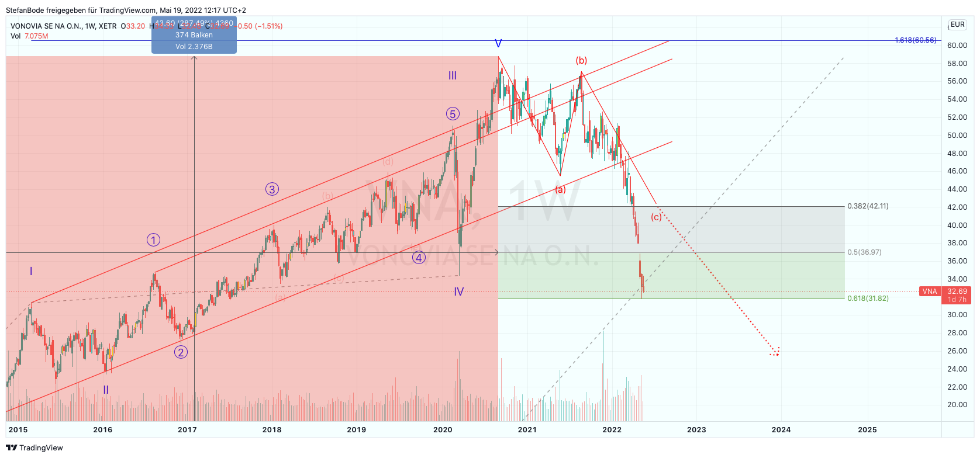Click the 2025 label on the time axis
This screenshot has height=458, width=980.
click(867, 429)
